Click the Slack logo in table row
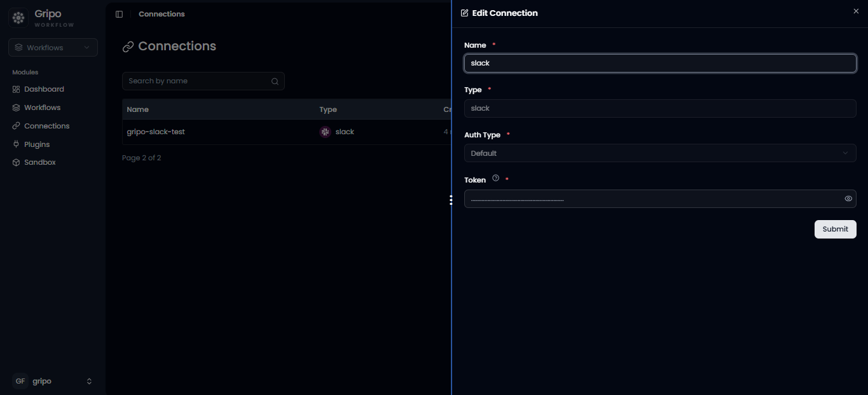The image size is (868, 395). [325, 132]
